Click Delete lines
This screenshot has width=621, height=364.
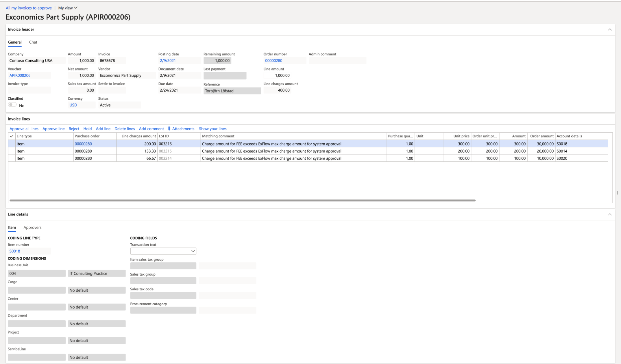pyautogui.click(x=125, y=129)
